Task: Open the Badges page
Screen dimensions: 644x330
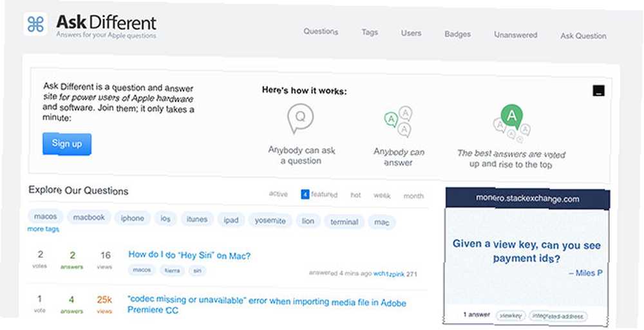Action: [x=457, y=34]
